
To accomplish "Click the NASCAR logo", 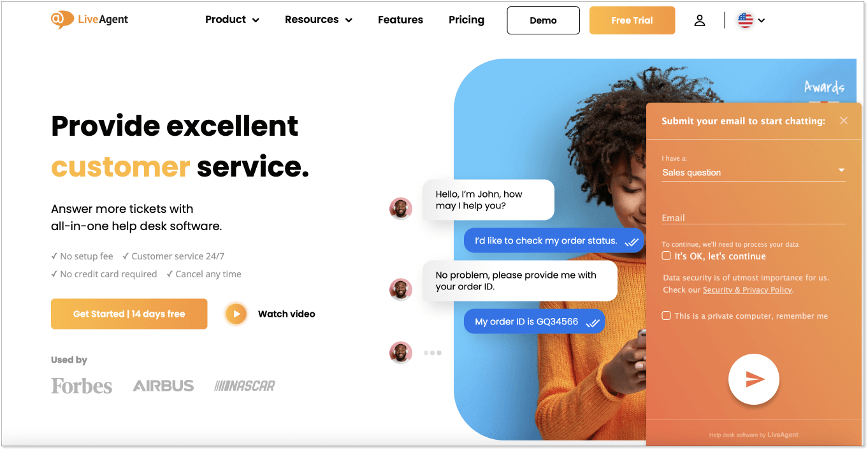I will (x=245, y=386).
